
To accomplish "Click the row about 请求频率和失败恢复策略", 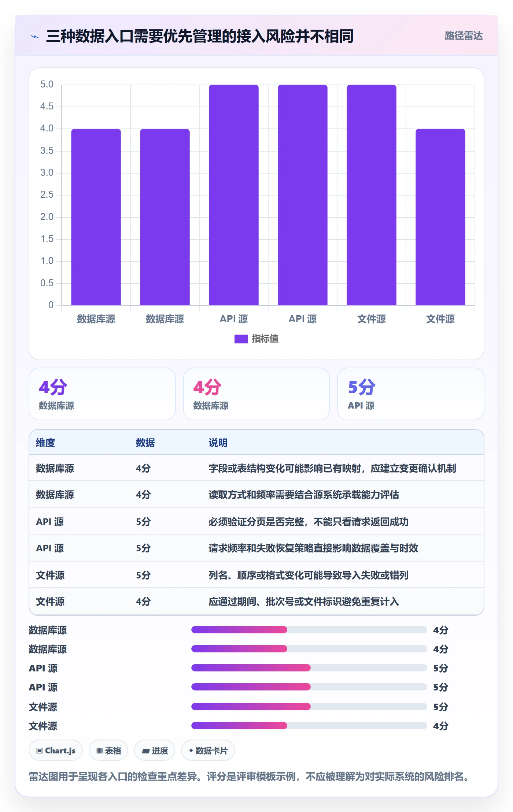I will (x=256, y=548).
